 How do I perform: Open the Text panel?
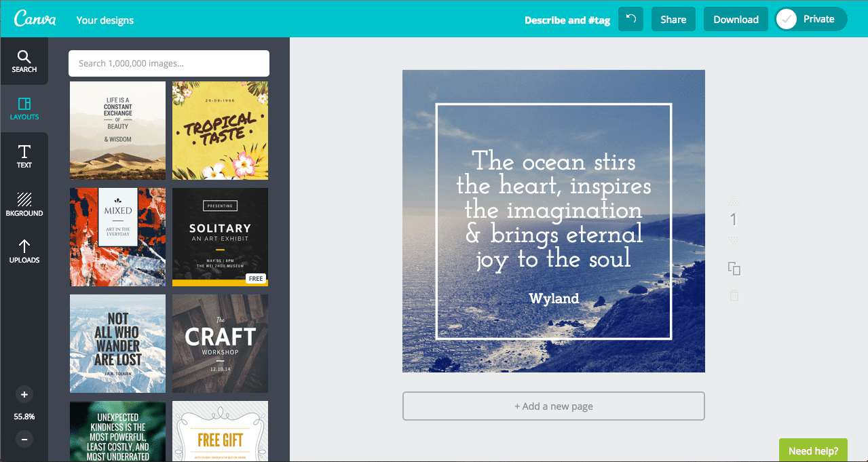pos(24,156)
